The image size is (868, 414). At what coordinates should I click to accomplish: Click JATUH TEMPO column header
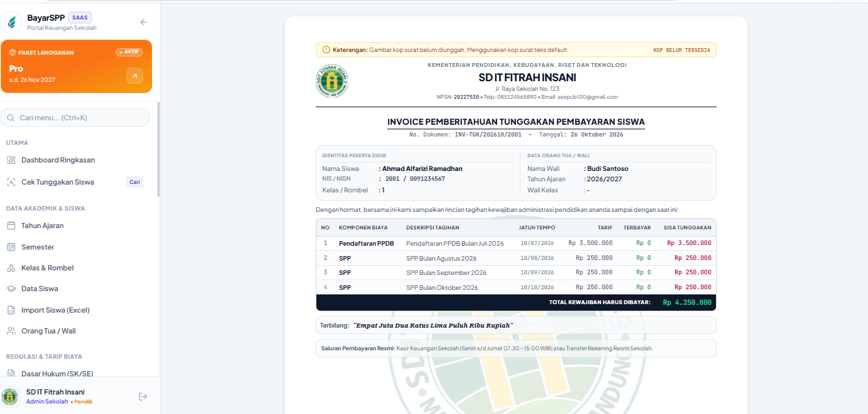(537, 227)
